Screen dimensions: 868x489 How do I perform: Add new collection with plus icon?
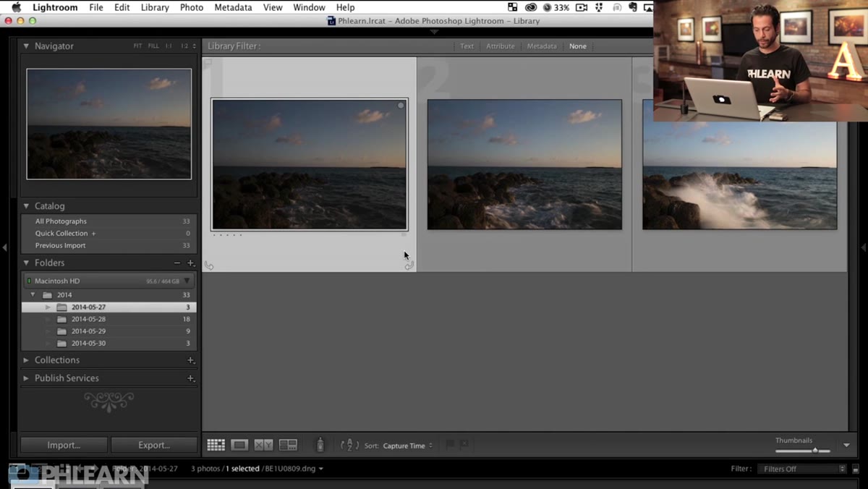coord(191,360)
